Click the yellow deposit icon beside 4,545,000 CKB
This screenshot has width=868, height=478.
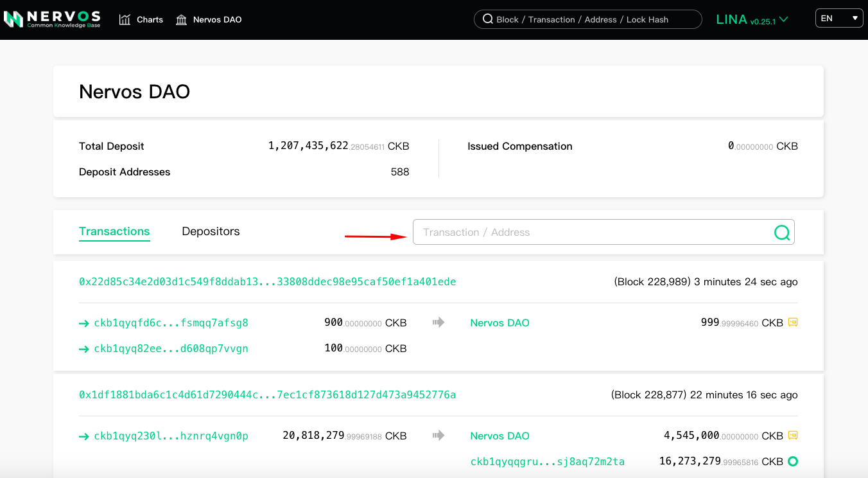tap(793, 436)
